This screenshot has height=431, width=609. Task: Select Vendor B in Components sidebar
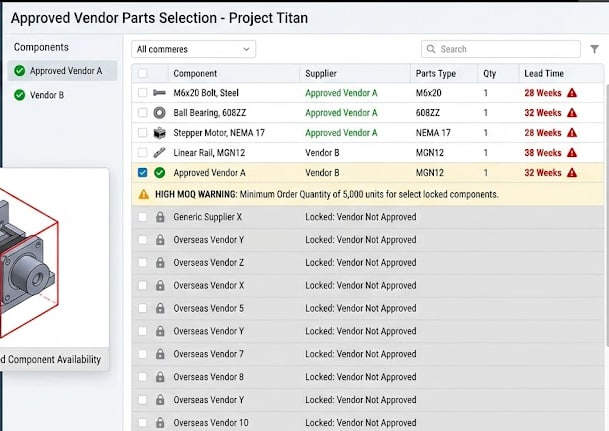point(46,95)
